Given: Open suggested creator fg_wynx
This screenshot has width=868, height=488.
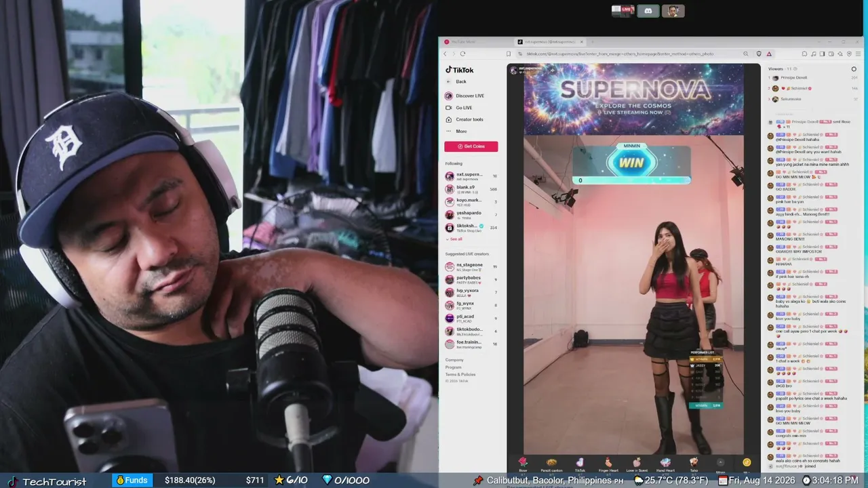Looking at the screenshot, I should [x=471, y=305].
